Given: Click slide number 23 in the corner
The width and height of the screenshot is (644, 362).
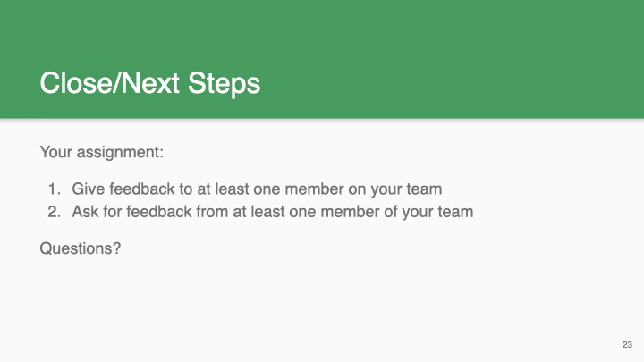Looking at the screenshot, I should [627, 345].
